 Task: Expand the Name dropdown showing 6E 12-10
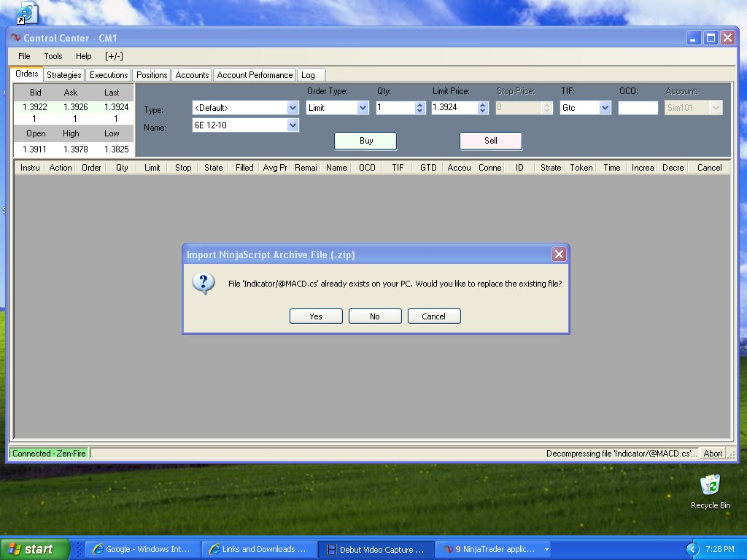click(x=293, y=125)
